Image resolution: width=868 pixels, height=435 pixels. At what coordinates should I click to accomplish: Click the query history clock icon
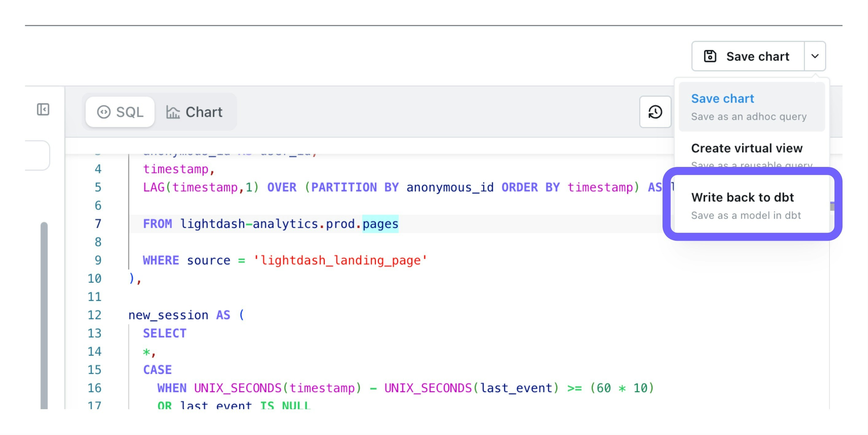coord(655,112)
